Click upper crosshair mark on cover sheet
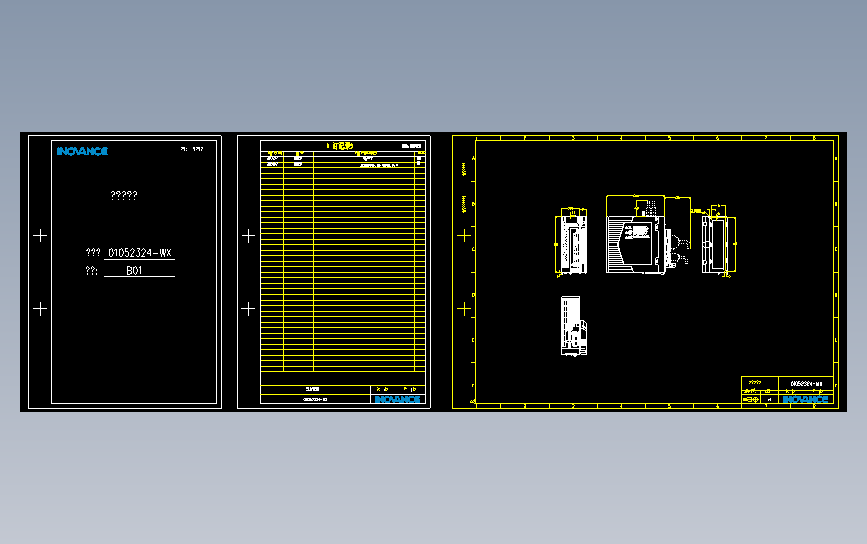The width and height of the screenshot is (867, 544). tap(40, 236)
